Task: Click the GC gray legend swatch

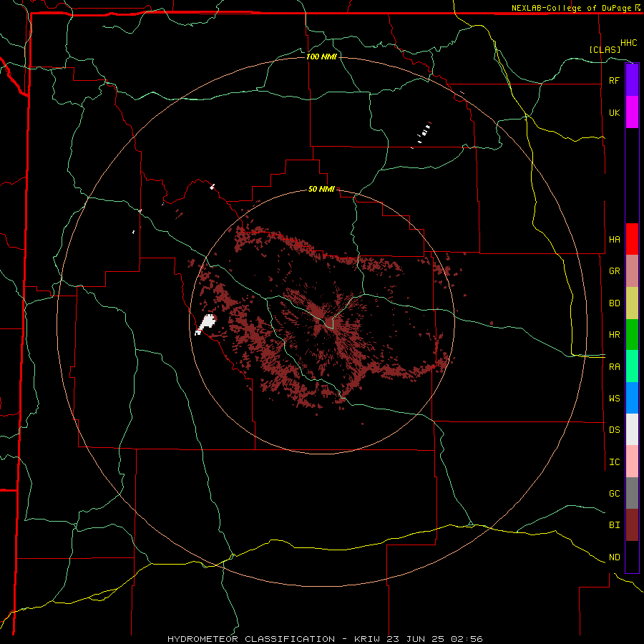Action: 632,493
